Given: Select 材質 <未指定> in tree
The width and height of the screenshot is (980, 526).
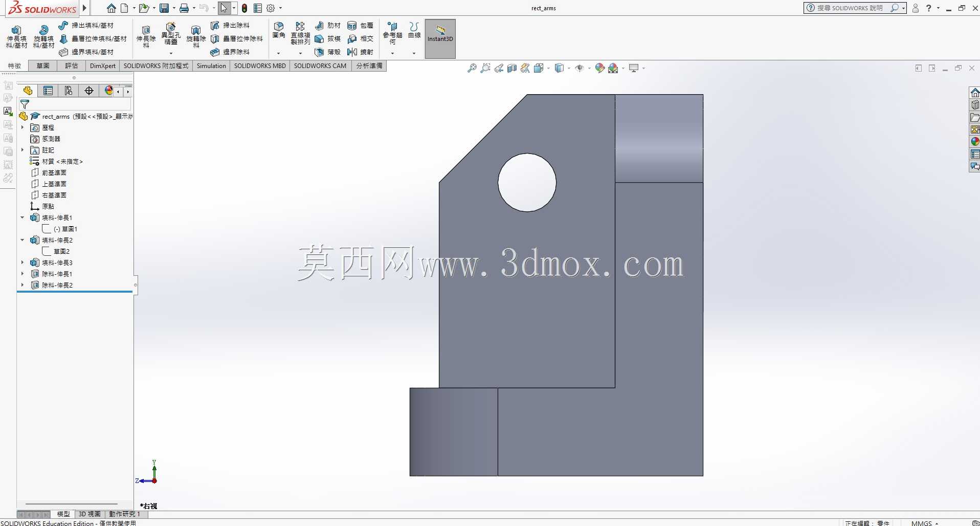Looking at the screenshot, I should (x=57, y=161).
